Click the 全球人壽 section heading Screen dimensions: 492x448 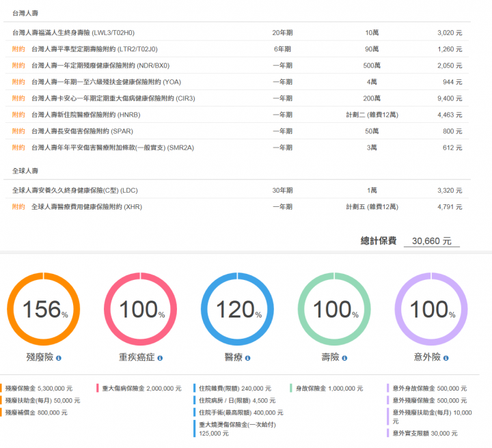(x=25, y=171)
